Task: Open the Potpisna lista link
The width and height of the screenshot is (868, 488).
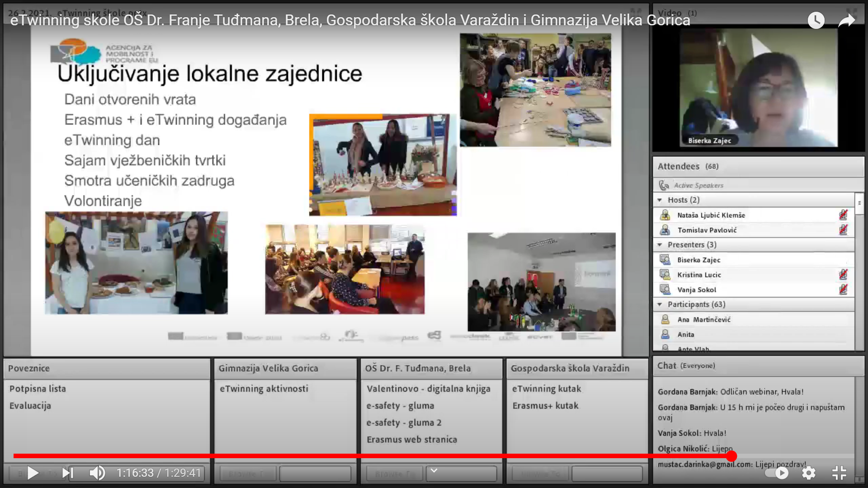Action: pyautogui.click(x=38, y=389)
